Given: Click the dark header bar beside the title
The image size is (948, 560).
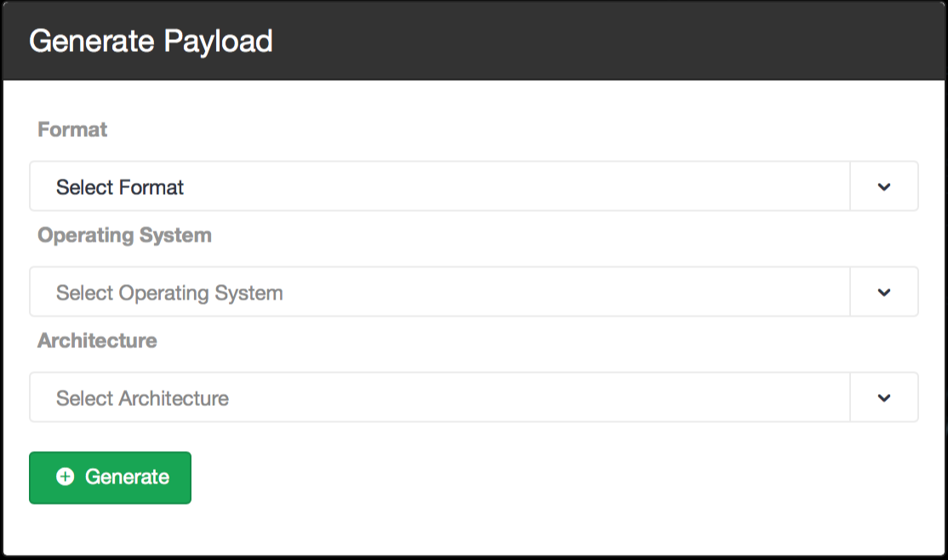Looking at the screenshot, I should (x=604, y=41).
